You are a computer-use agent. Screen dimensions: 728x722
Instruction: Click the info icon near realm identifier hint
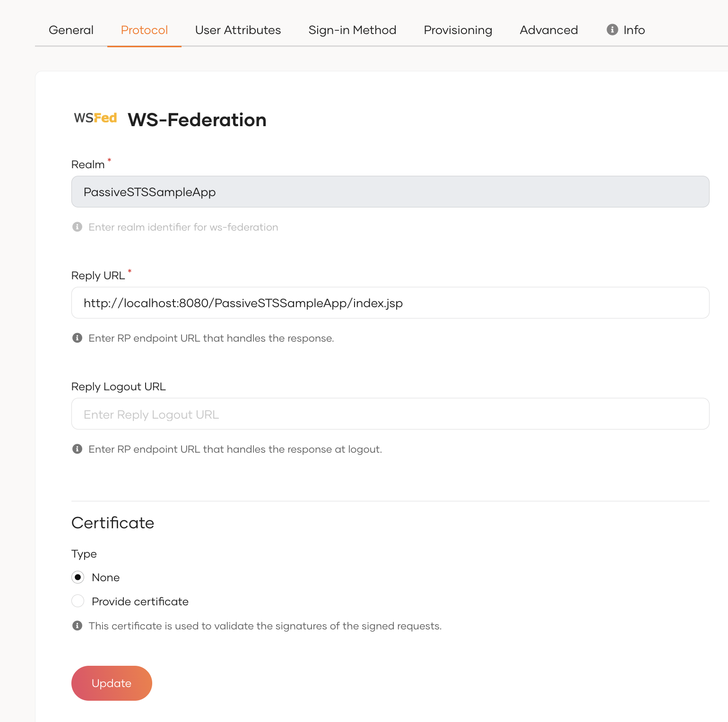tap(78, 226)
